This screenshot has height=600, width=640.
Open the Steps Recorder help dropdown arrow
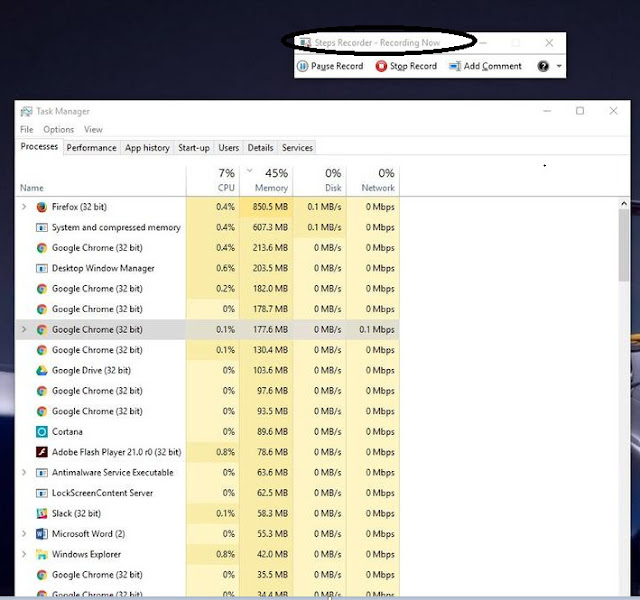(559, 66)
